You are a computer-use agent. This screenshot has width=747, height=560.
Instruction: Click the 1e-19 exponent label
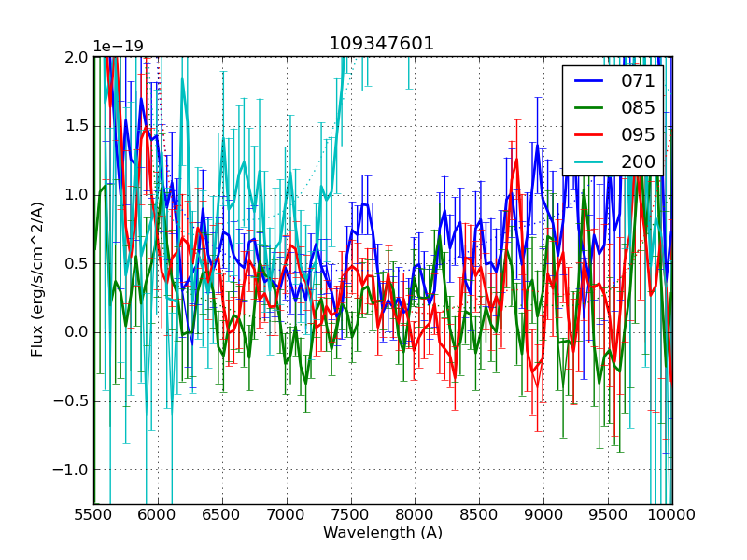tap(118, 47)
